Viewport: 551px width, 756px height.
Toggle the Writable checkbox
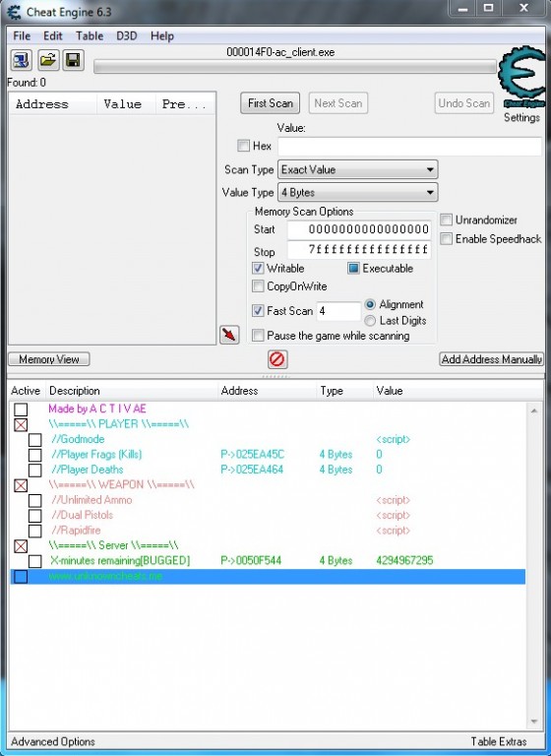click(258, 269)
